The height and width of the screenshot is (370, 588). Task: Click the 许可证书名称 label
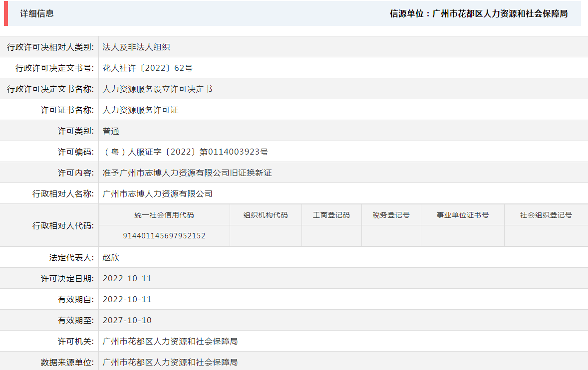(x=67, y=110)
